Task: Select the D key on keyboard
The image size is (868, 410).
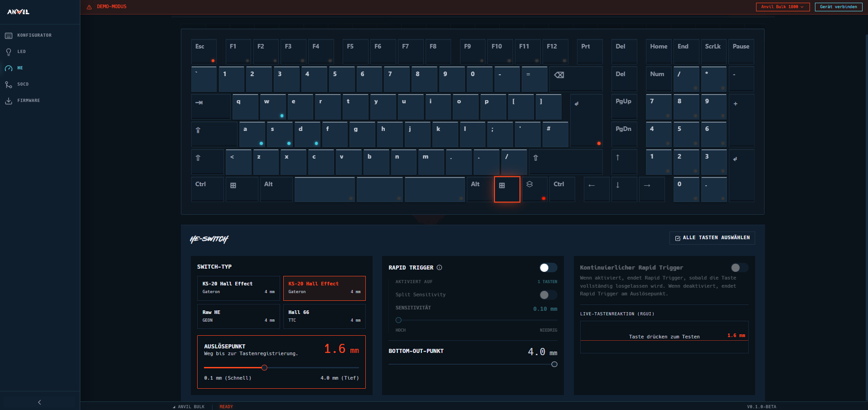Action: tap(307, 134)
